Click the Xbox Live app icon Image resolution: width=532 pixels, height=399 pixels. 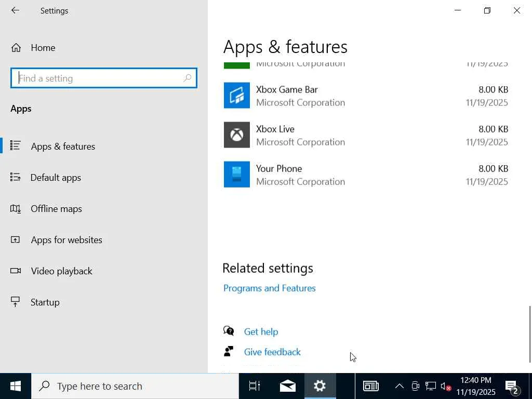tap(237, 135)
